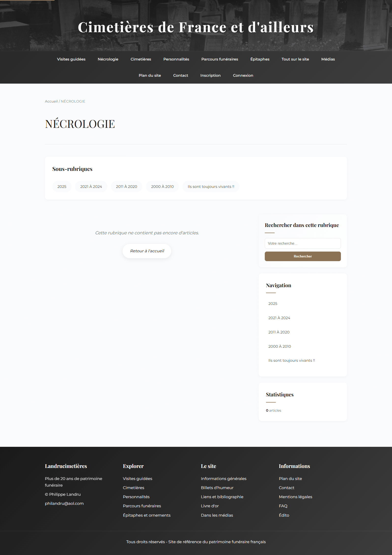Click the Accueil breadcrumb link
The image size is (392, 555).
(51, 101)
